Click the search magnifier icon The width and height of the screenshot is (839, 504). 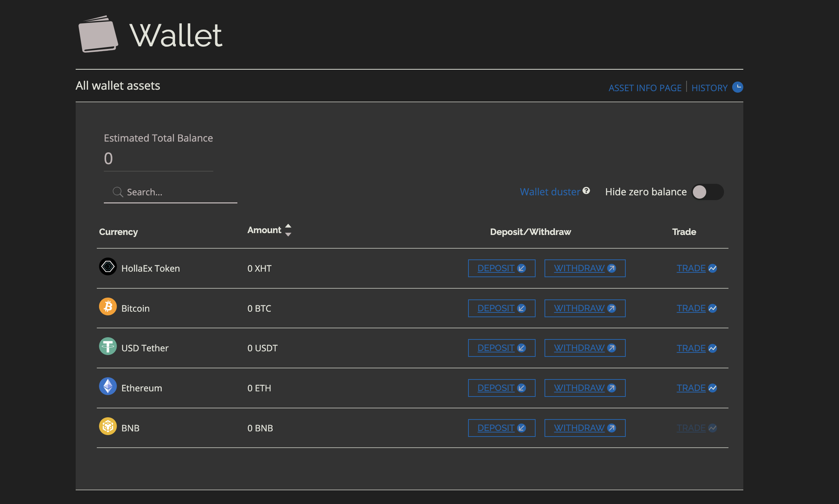[x=118, y=192]
